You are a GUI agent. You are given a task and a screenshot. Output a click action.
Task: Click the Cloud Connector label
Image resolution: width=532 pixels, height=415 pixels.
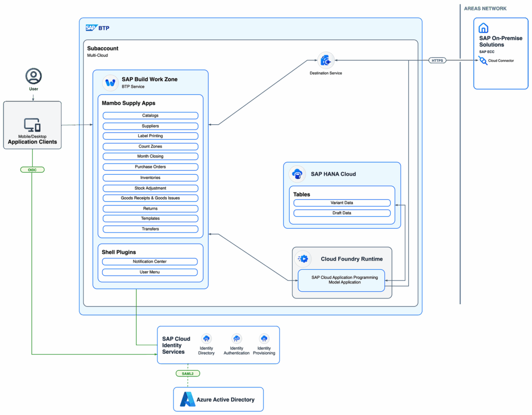(x=501, y=61)
